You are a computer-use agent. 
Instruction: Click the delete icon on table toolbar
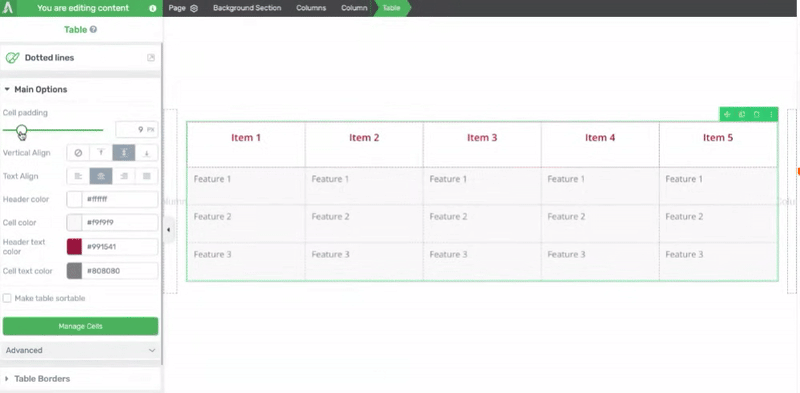click(x=757, y=114)
